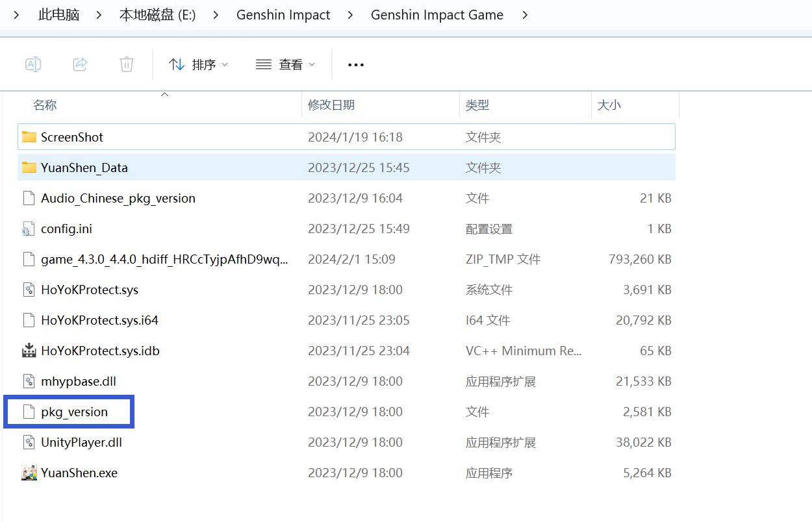The height and width of the screenshot is (522, 812).
Task: Open the 排序 sort dropdown
Action: 199,65
